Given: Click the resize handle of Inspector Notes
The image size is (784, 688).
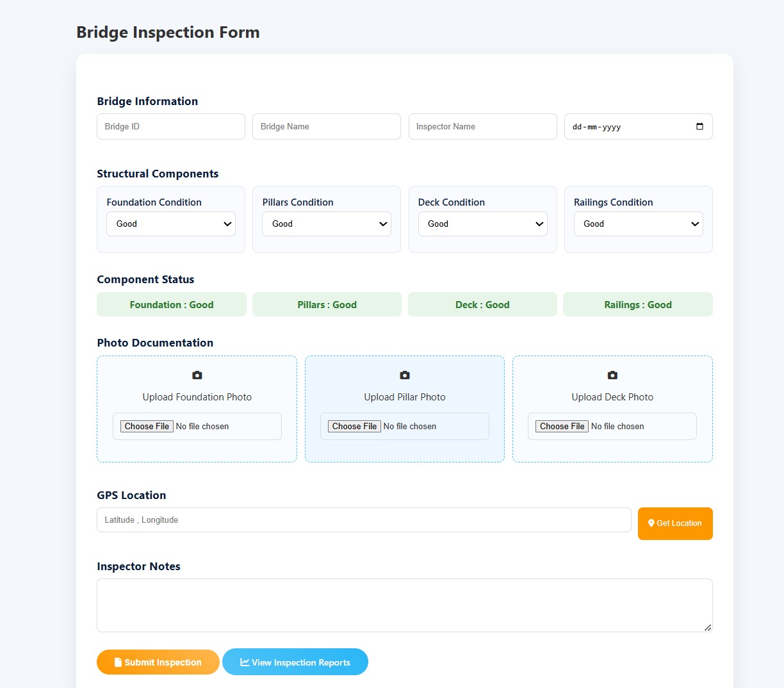Looking at the screenshot, I should (x=707, y=627).
